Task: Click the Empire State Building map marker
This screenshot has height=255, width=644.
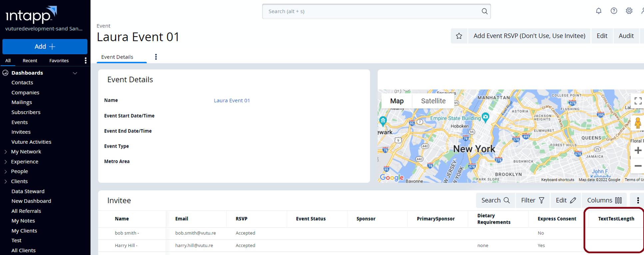Action: tap(485, 117)
